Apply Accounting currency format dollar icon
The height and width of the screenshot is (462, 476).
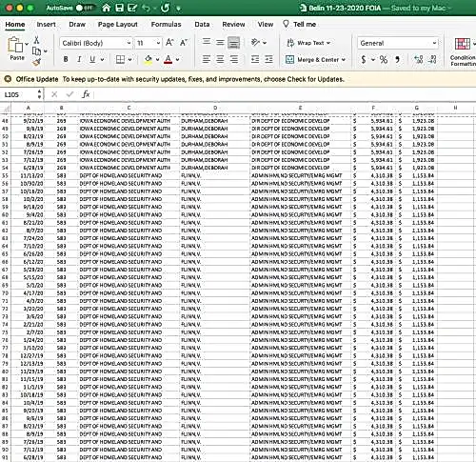364,59
